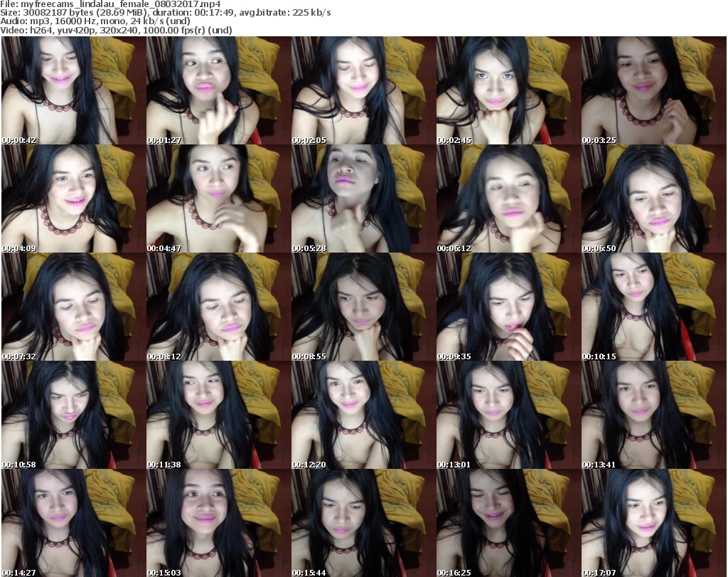This screenshot has width=728, height=577.
Task: Select the frame stamped 00:04:09
Action: (74, 198)
